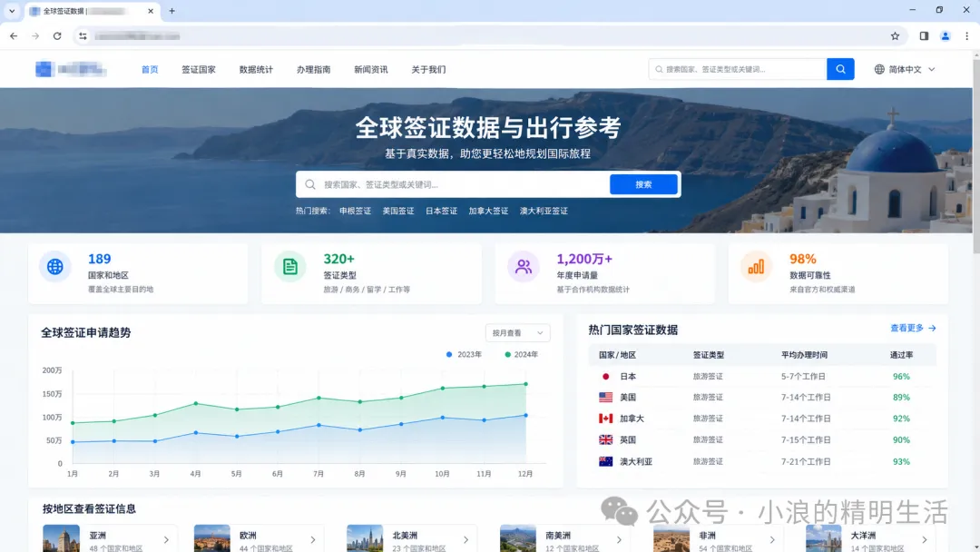This screenshot has width=980, height=552.
Task: Click the 平均办理时间 column header
Action: point(804,355)
